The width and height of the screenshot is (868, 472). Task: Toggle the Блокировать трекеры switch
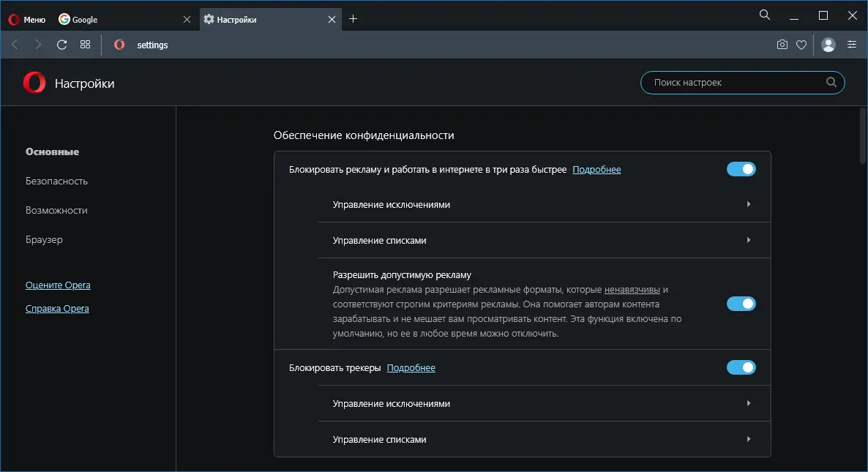741,367
